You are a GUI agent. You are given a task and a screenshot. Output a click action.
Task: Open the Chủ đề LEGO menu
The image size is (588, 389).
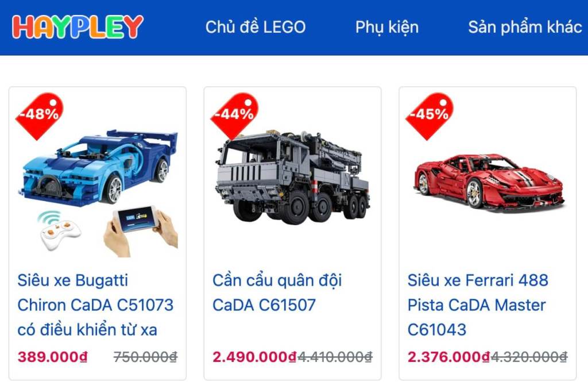point(256,28)
